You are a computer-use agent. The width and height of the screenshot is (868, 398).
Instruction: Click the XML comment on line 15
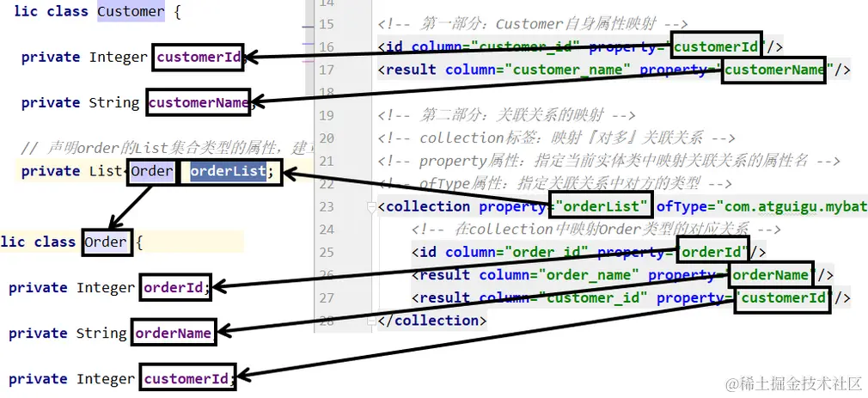[x=533, y=24]
